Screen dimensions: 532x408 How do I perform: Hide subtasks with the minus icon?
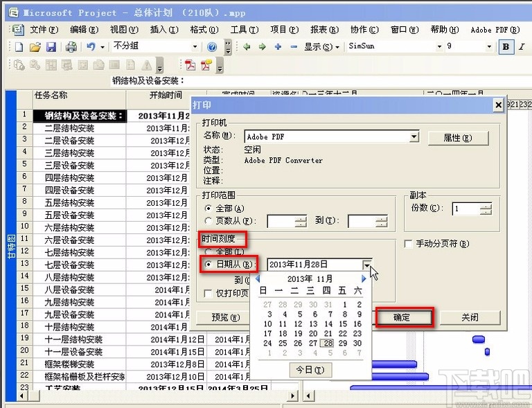click(x=294, y=46)
